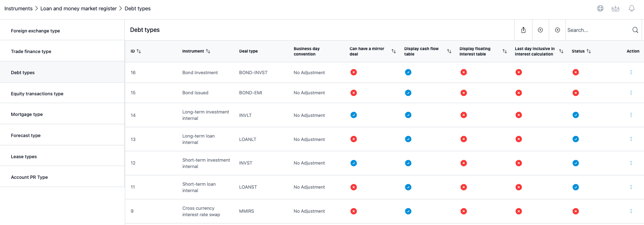Click the mirror deal cross for BOND-EMI row
Screen dimensions: 644x225
point(353,93)
